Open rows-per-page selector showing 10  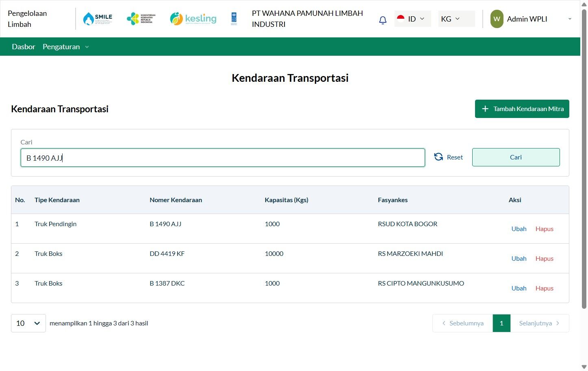(28, 323)
